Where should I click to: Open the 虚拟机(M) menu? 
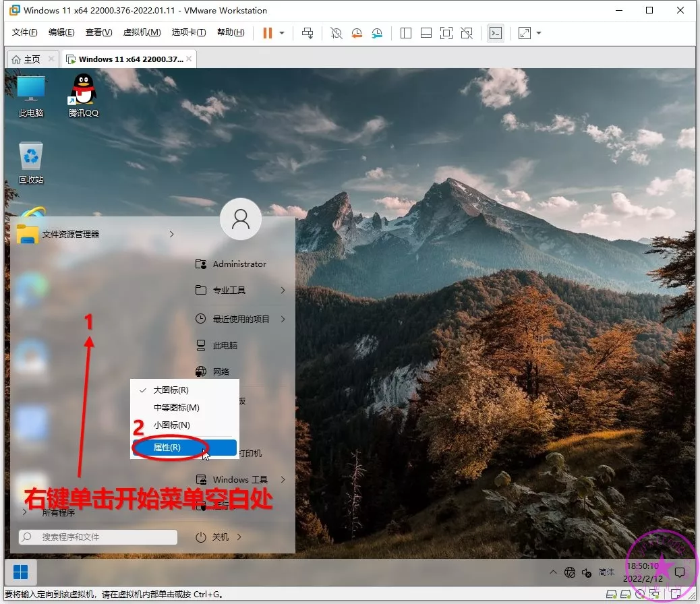(142, 32)
